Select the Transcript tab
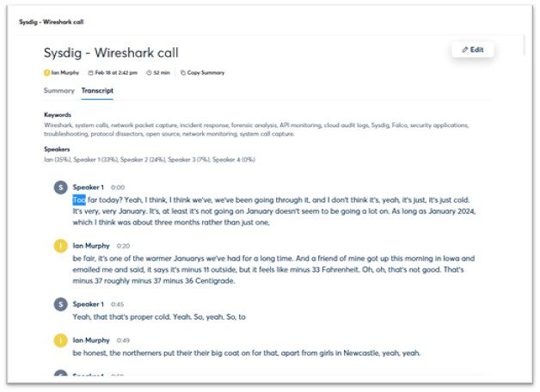Screen dimensions: 540x392 [x=97, y=90]
